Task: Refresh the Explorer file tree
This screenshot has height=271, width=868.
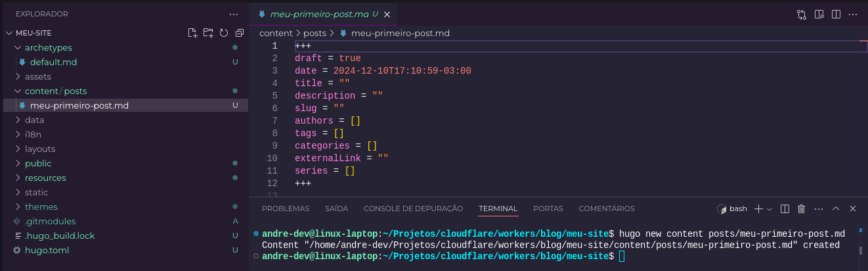Action: (x=224, y=33)
